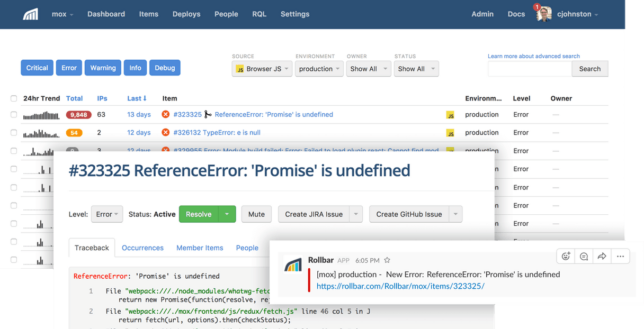Open more actions for the Slack message
644x329 pixels.
click(620, 257)
